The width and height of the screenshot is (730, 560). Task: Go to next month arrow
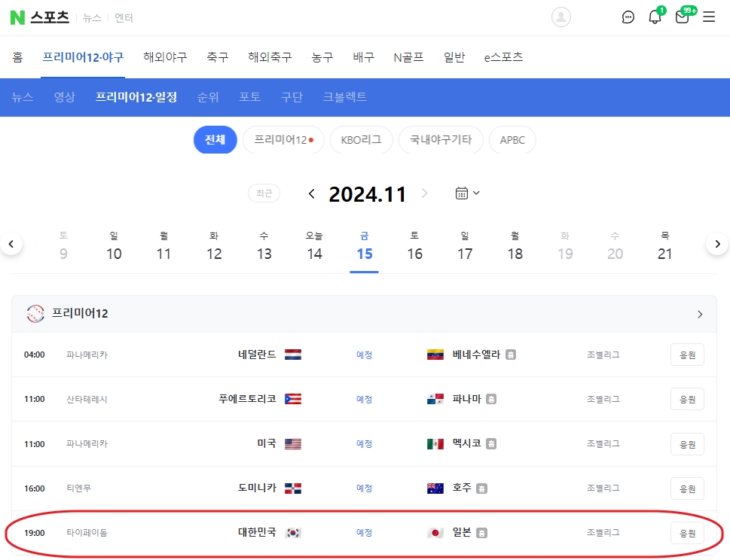click(x=424, y=193)
